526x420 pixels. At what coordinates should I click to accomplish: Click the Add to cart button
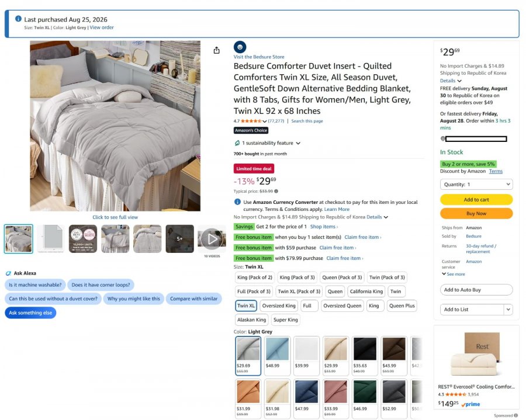[x=476, y=199]
